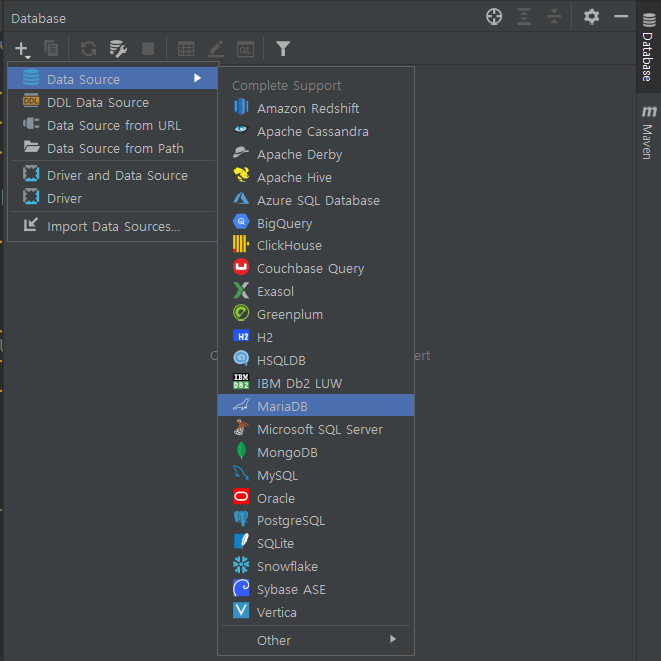Select Apache Derby data source

coord(316,154)
